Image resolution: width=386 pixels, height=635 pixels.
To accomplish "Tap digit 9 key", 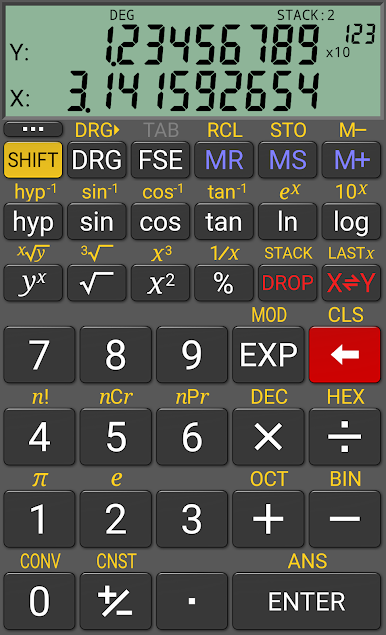I will (192, 355).
